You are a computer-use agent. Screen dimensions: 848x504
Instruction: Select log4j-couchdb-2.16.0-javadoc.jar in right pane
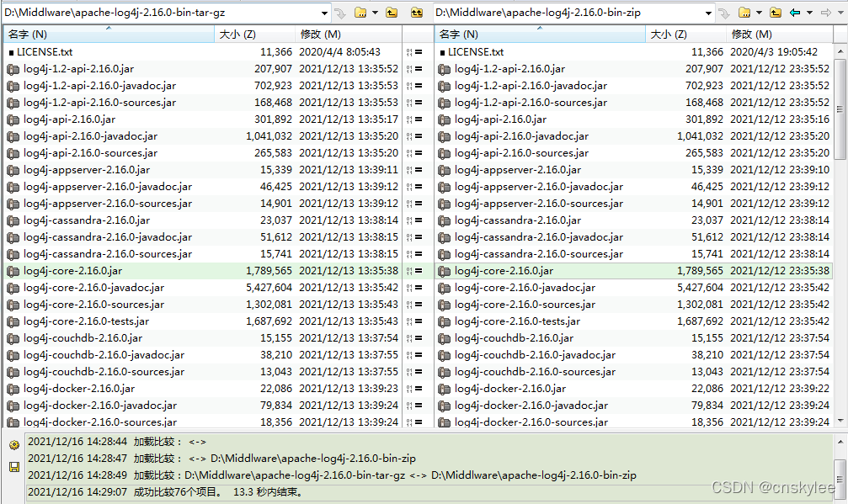pos(535,355)
